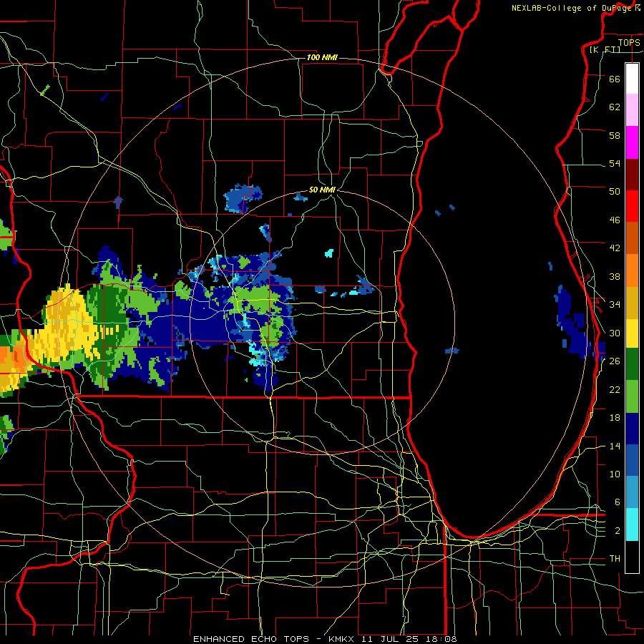
Task: Select the dark red legend swatch
Action: [x=632, y=175]
